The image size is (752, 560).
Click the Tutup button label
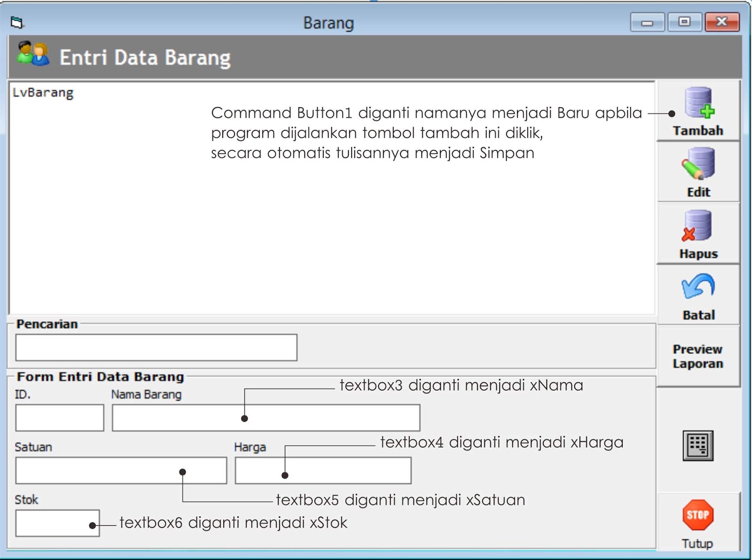[x=697, y=544]
